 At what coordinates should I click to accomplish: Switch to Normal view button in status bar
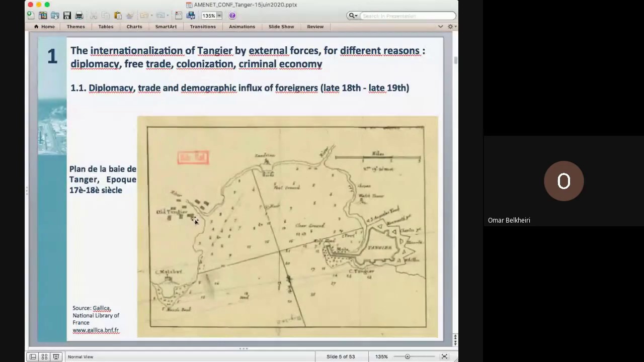click(33, 356)
